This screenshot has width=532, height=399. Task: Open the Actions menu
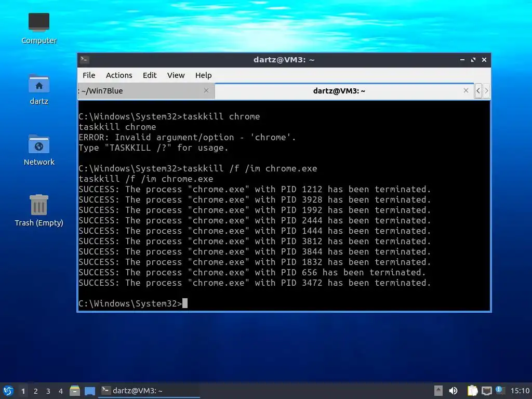click(119, 75)
